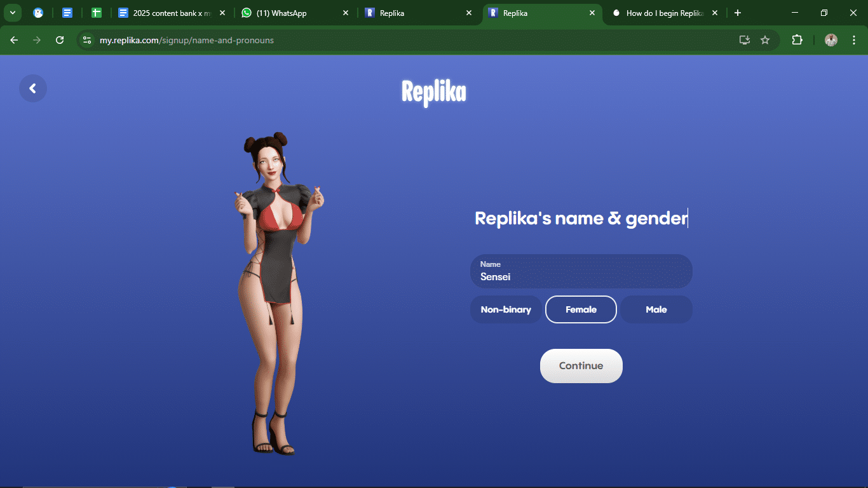Open the Extensions puzzle icon
The image size is (868, 488).
click(x=797, y=40)
